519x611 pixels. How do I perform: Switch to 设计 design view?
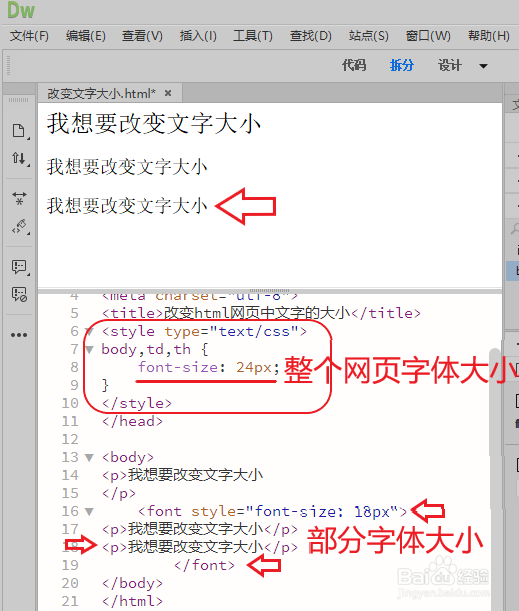click(449, 65)
